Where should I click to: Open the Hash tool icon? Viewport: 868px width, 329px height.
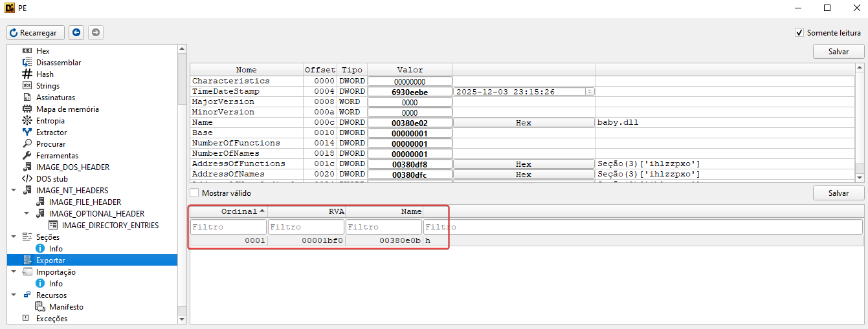(27, 74)
